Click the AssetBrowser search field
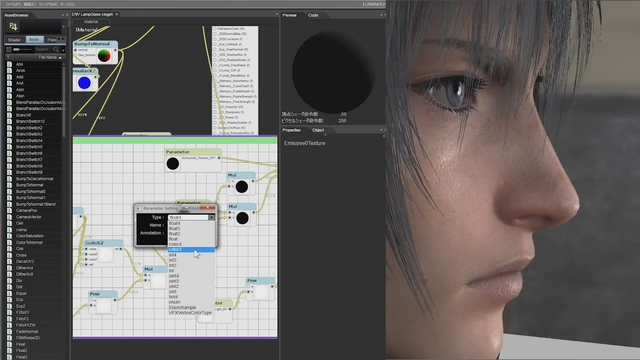The width and height of the screenshot is (640, 360). tap(43, 49)
